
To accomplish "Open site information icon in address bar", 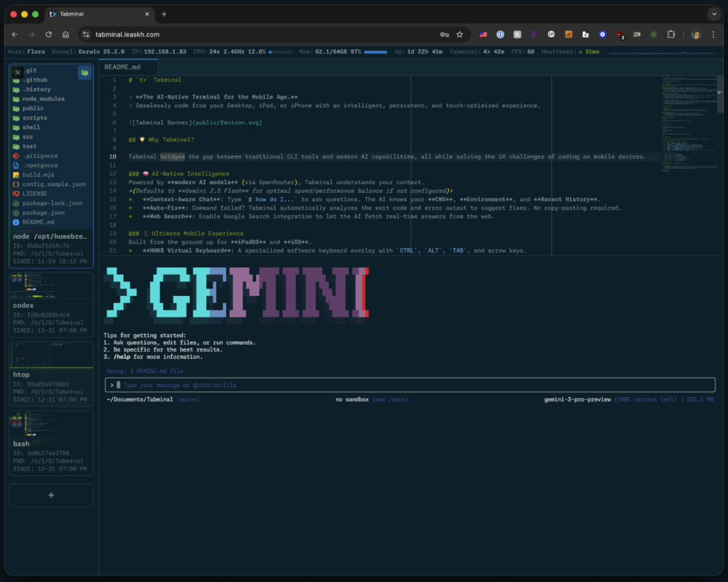I will click(x=86, y=34).
